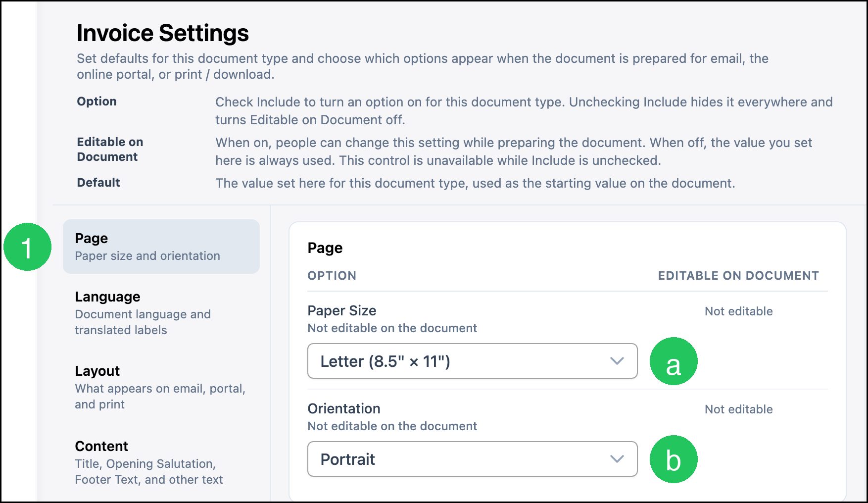Click 'Paper size and orientation' subtitle
The height and width of the screenshot is (503, 868).
(x=147, y=256)
